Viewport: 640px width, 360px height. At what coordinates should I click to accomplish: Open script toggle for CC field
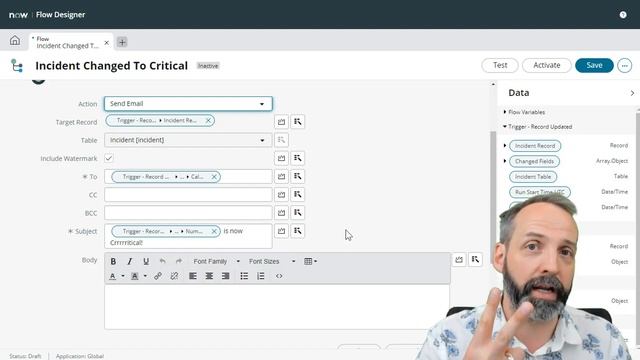281,194
